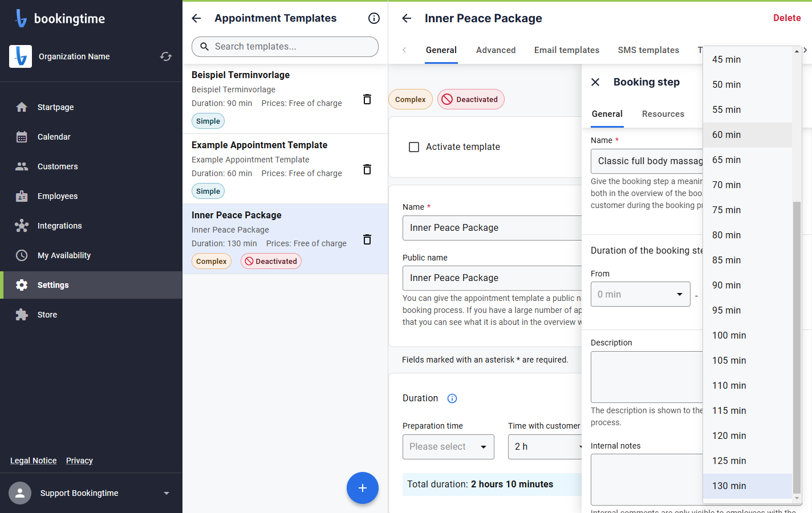Close the Booking step panel

pyautogui.click(x=595, y=82)
